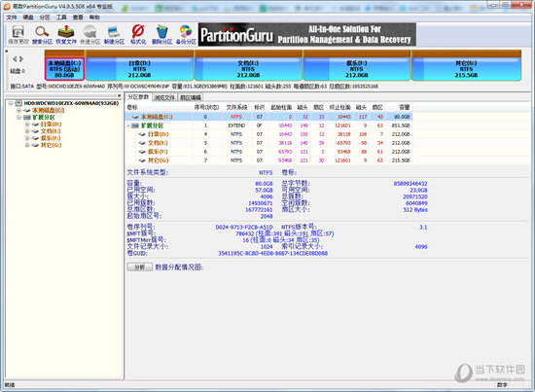535x392 pixels.
Task: Collapse the HD0 disk node in tree
Action: point(11,103)
